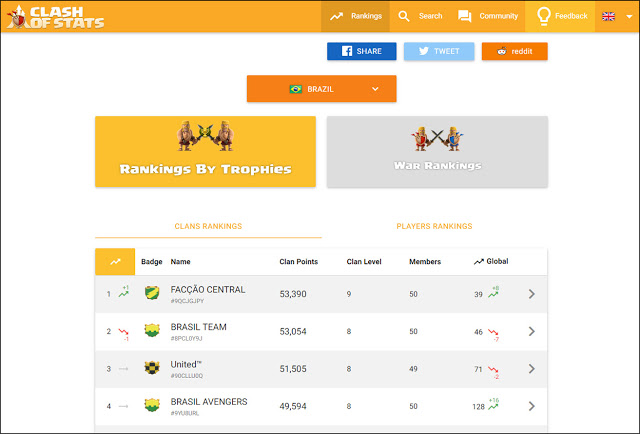Sort by the Clan Points column header
This screenshot has height=434, width=640.
pos(298,262)
